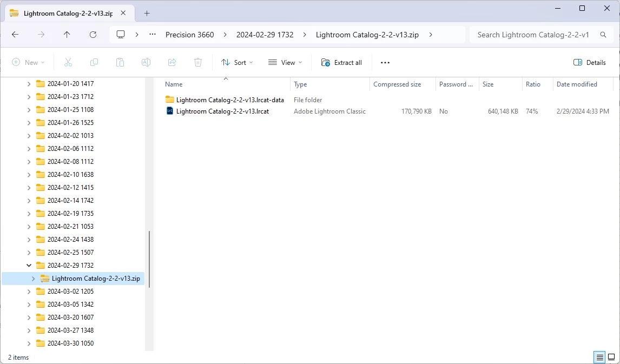Screen dimensions: 620x364
Task: Click the lrcat-data folder icon
Action: pyautogui.click(x=170, y=100)
